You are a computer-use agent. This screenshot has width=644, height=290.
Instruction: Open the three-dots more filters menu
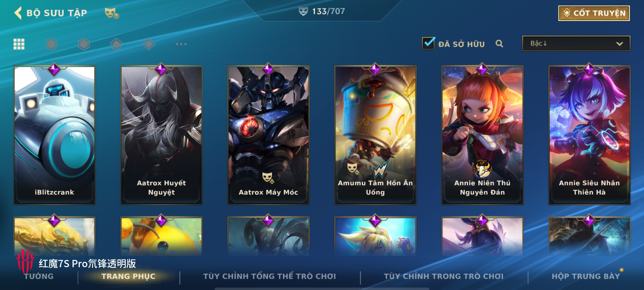click(x=181, y=44)
